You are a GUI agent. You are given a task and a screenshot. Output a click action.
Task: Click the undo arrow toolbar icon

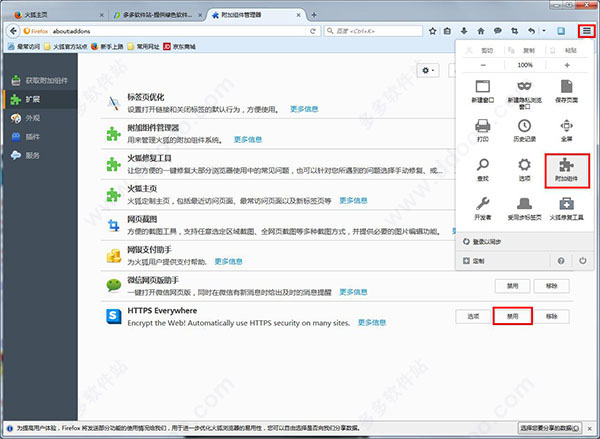pyautogui.click(x=531, y=31)
